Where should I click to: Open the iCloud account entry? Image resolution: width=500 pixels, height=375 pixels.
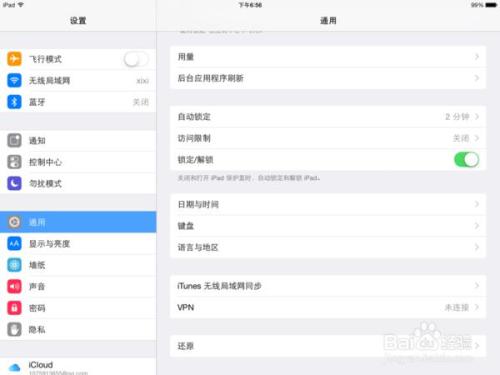tap(78, 367)
